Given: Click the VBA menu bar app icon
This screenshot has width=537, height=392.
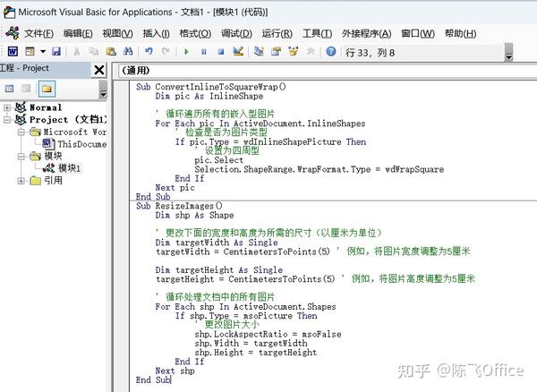Looking at the screenshot, I should click(x=13, y=33).
